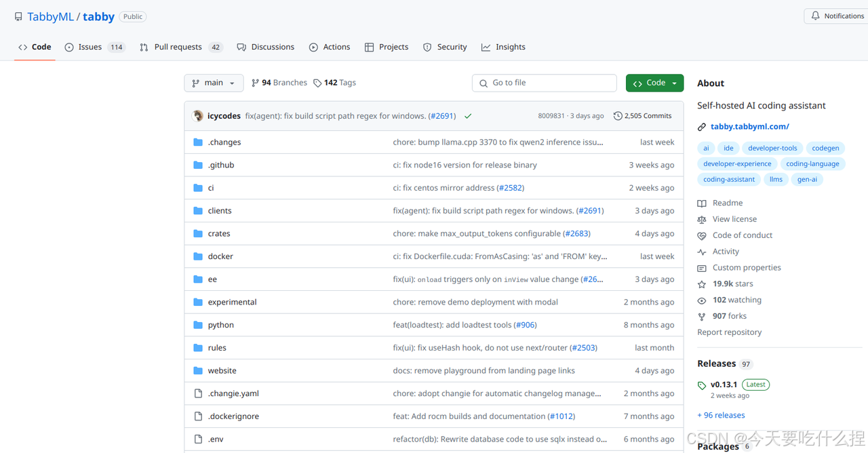Click the repository book icon before TabbyML
Viewport: 868px width, 453px height.
pyautogui.click(x=18, y=16)
